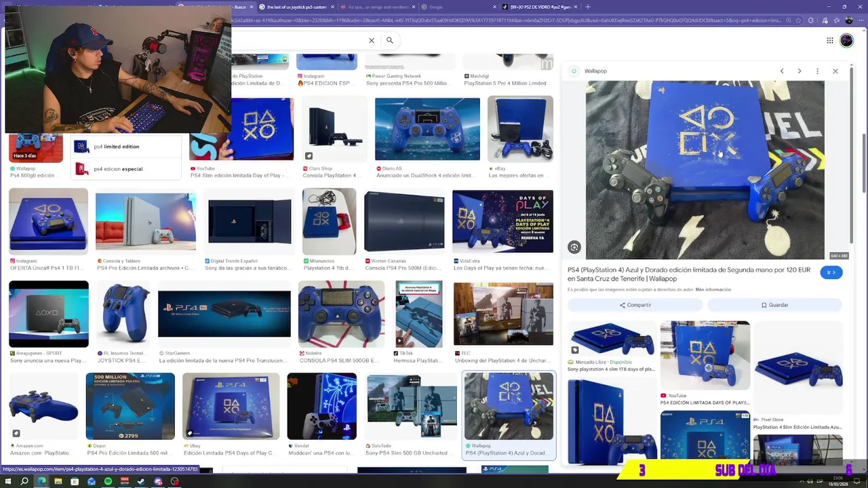
Task: Click the Wallapop source name in preview header
Action: pyautogui.click(x=595, y=71)
